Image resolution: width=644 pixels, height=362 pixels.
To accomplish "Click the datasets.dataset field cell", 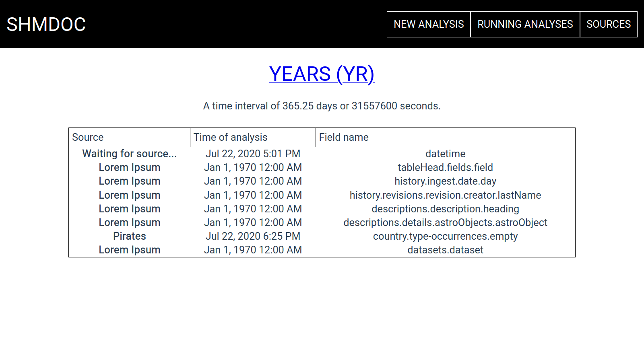I will 445,250.
